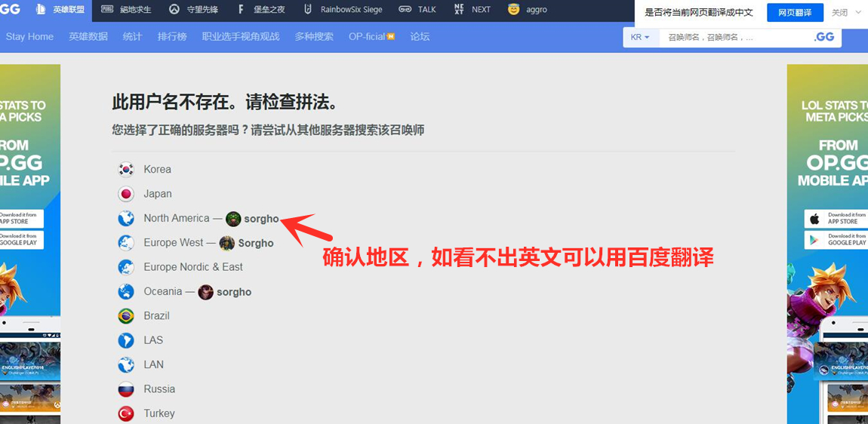Choose the LAS server link
Viewport: 868px width, 424px height.
coord(153,340)
